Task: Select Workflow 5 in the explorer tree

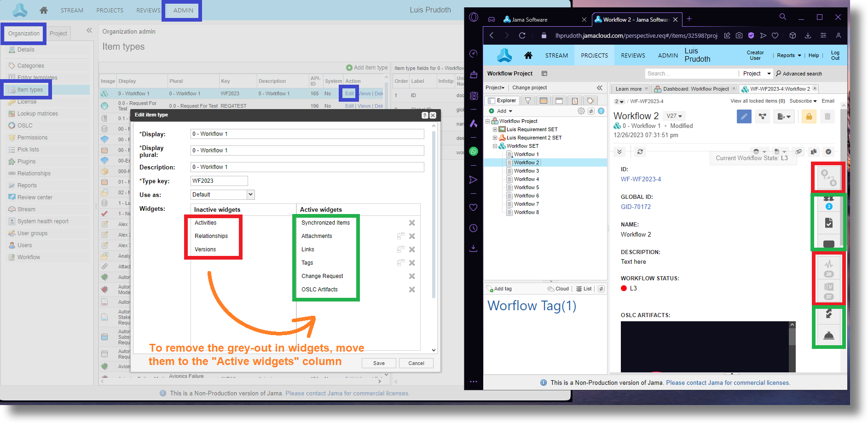Action: [x=526, y=187]
